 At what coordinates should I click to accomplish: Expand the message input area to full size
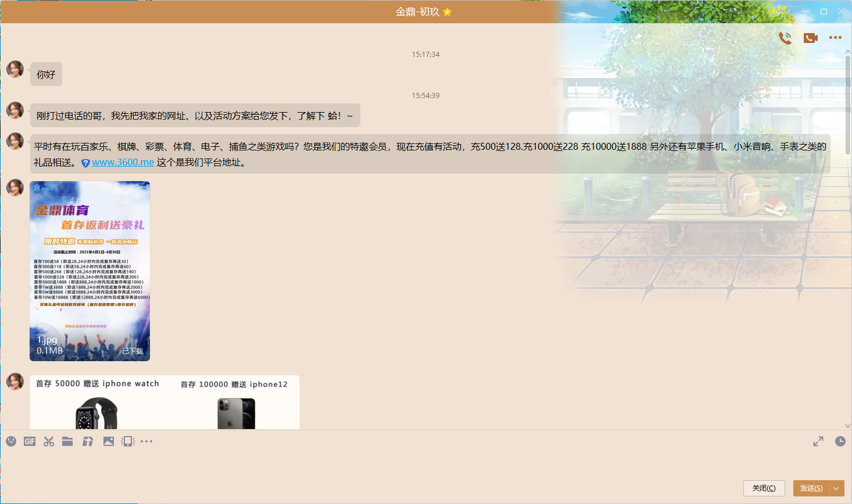coord(818,441)
